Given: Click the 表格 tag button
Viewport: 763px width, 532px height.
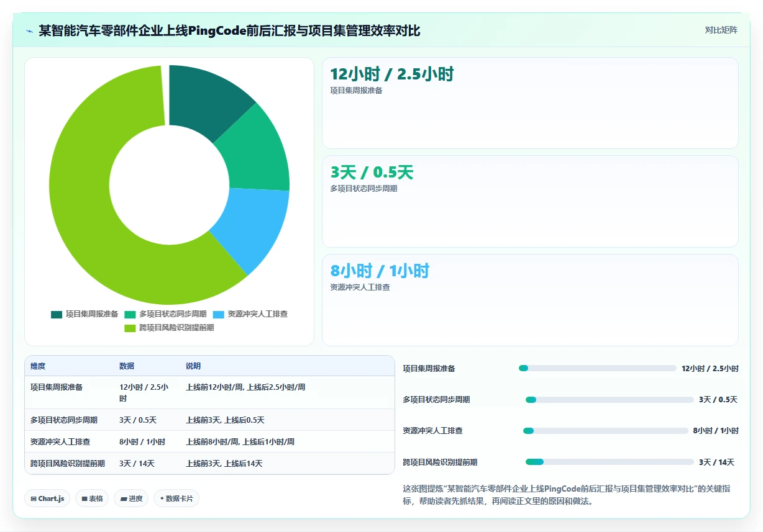Looking at the screenshot, I should click(92, 498).
